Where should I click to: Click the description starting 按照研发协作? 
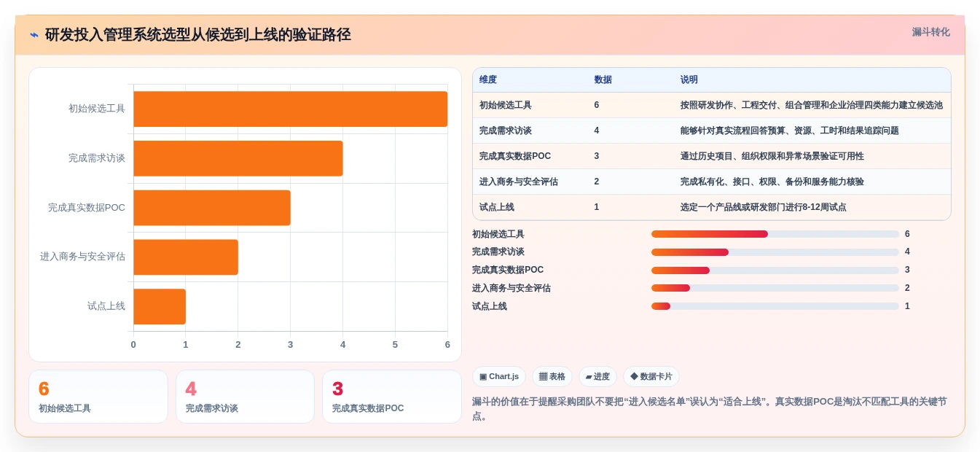(x=811, y=105)
